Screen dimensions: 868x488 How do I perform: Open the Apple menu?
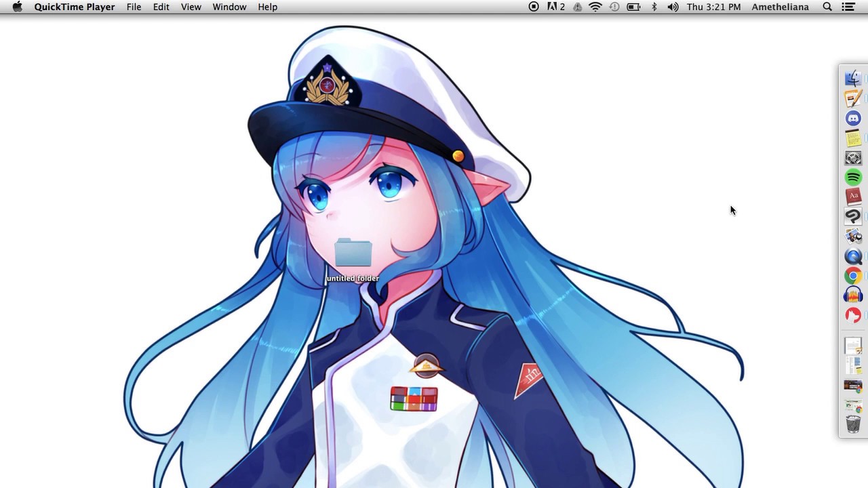18,7
